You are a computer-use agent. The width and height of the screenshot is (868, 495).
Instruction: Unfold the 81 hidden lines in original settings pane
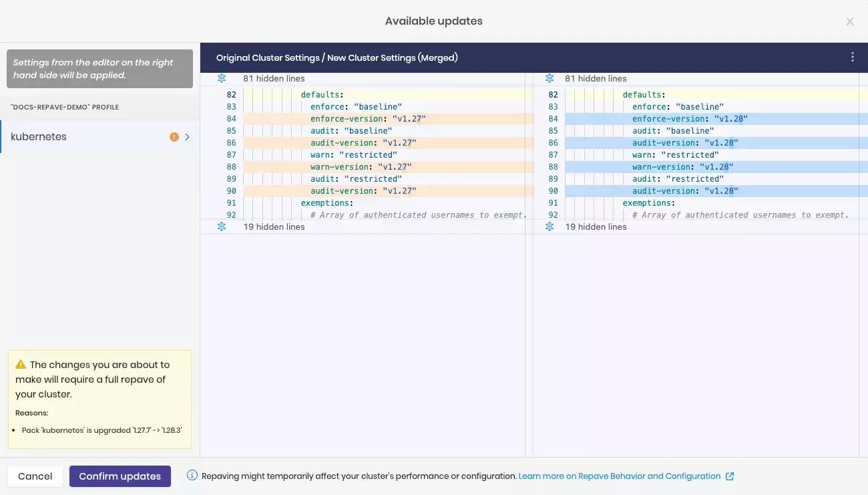[x=221, y=78]
